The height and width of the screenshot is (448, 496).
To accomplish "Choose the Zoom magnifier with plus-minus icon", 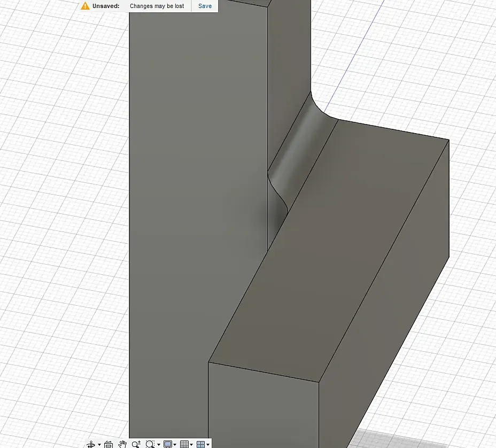I will tap(136, 444).
